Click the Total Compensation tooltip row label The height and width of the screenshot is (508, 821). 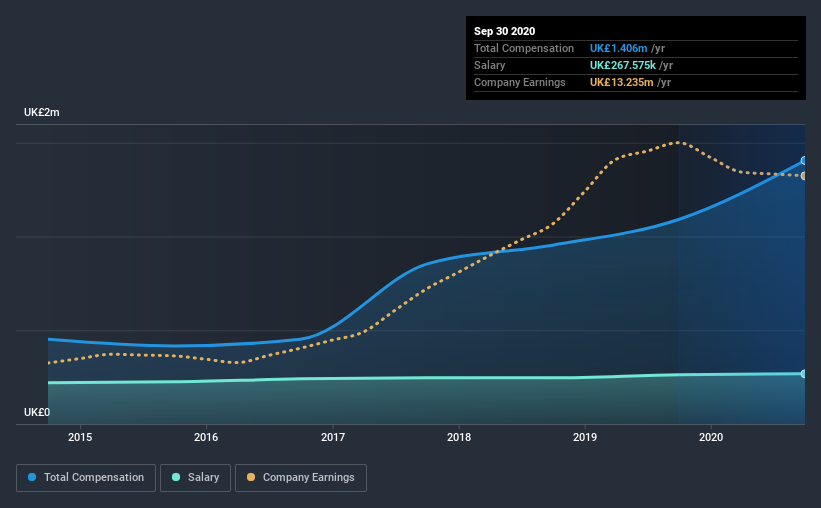[x=524, y=48]
